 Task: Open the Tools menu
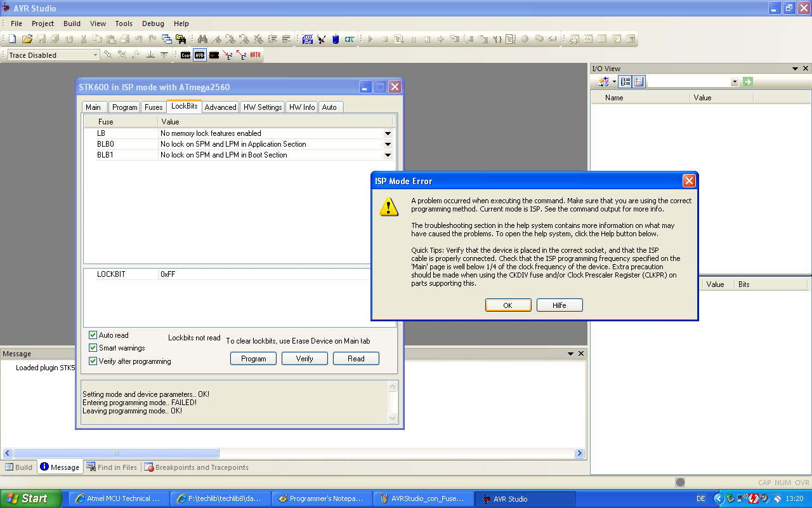(124, 23)
